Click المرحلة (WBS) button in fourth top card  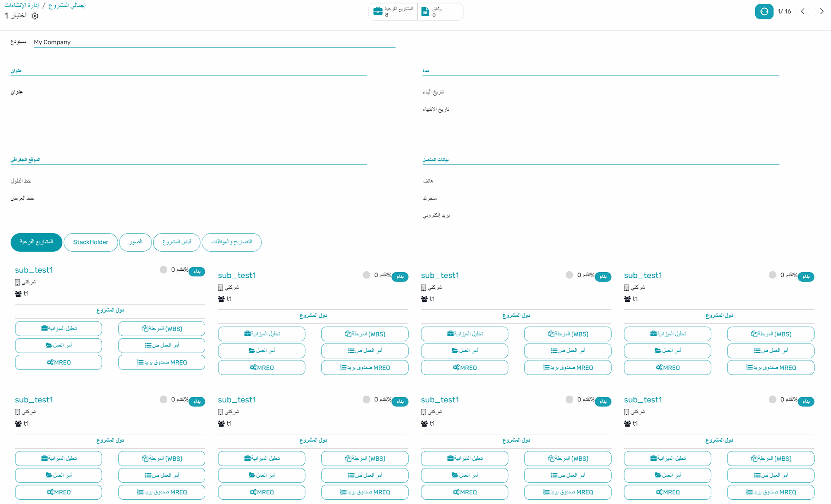pos(770,334)
